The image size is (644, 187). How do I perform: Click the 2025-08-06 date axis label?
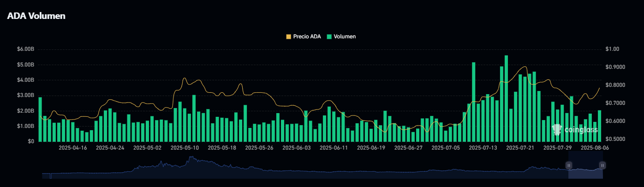pyautogui.click(x=594, y=148)
